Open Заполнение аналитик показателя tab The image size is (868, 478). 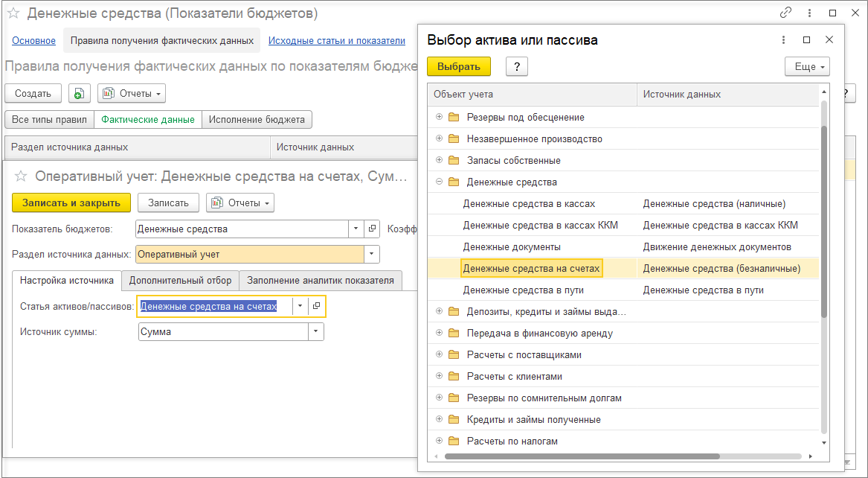coord(320,281)
